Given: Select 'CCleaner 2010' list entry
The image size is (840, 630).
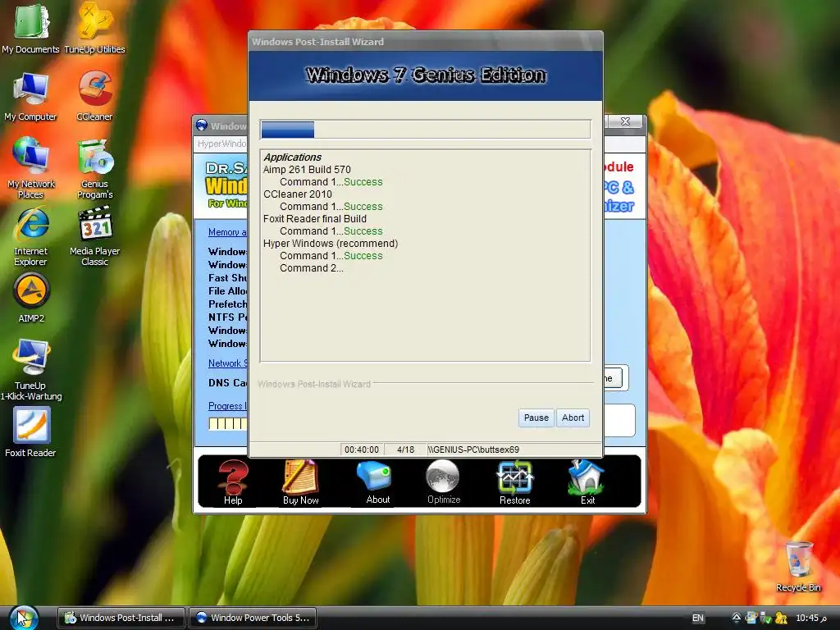Looking at the screenshot, I should point(297,194).
